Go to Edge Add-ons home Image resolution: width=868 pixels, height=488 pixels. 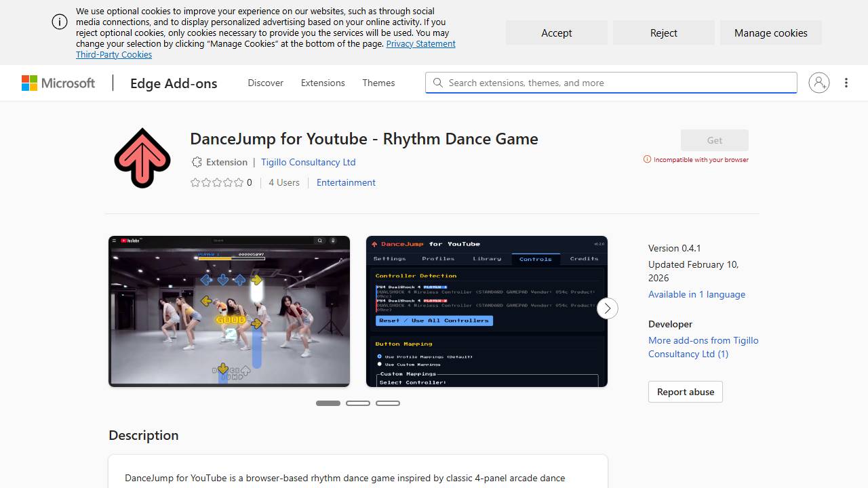pyautogui.click(x=174, y=83)
